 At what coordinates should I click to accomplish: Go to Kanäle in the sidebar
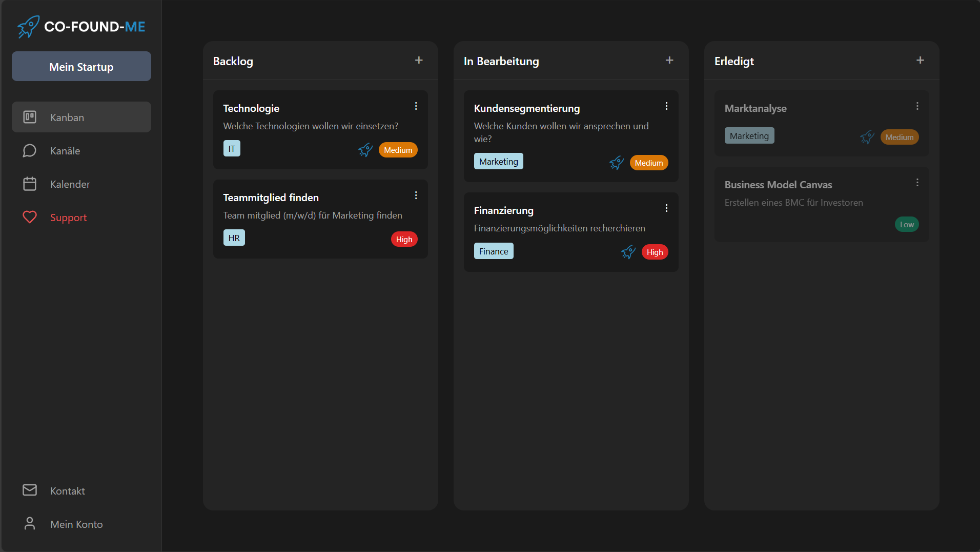[65, 151]
